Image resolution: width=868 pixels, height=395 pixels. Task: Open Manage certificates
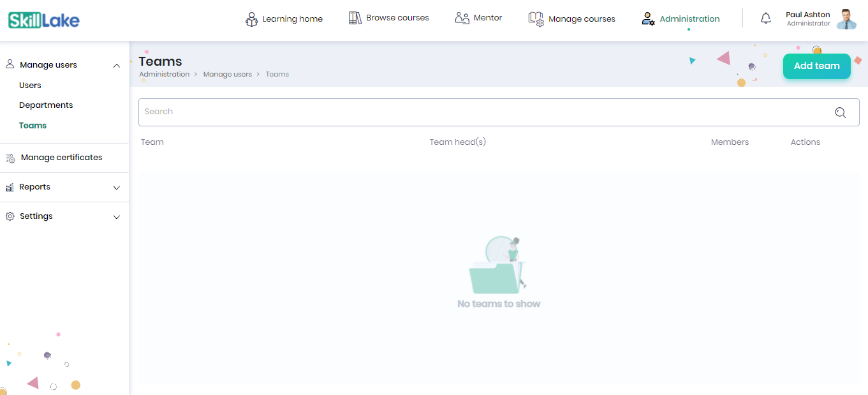point(61,158)
